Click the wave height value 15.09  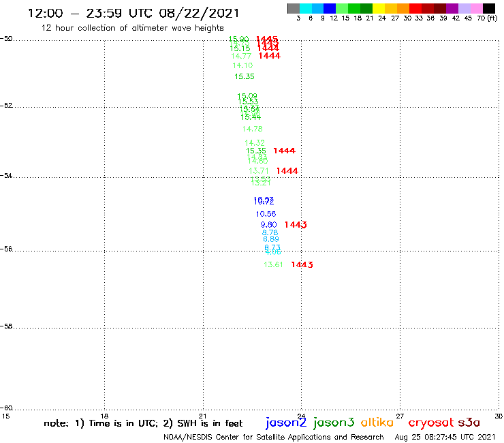pos(247,96)
